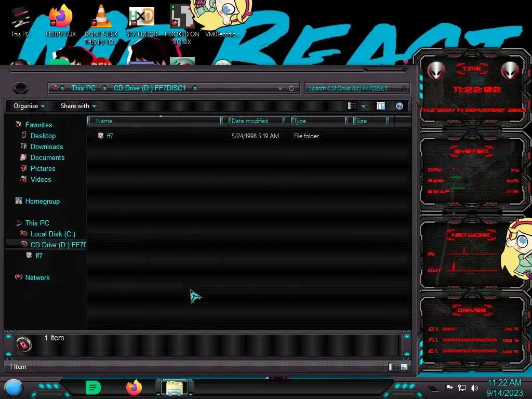Open the view options dropdown arrow
The image size is (532, 399).
click(363, 106)
